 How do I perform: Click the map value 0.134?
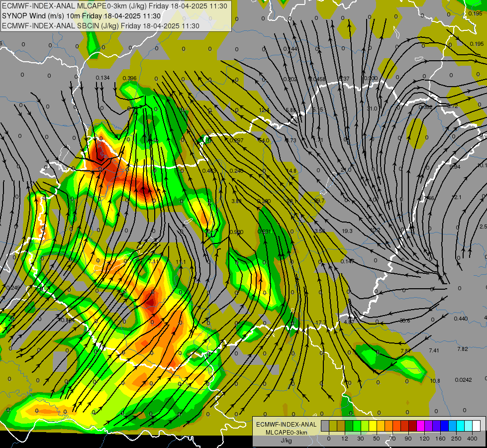(102, 78)
